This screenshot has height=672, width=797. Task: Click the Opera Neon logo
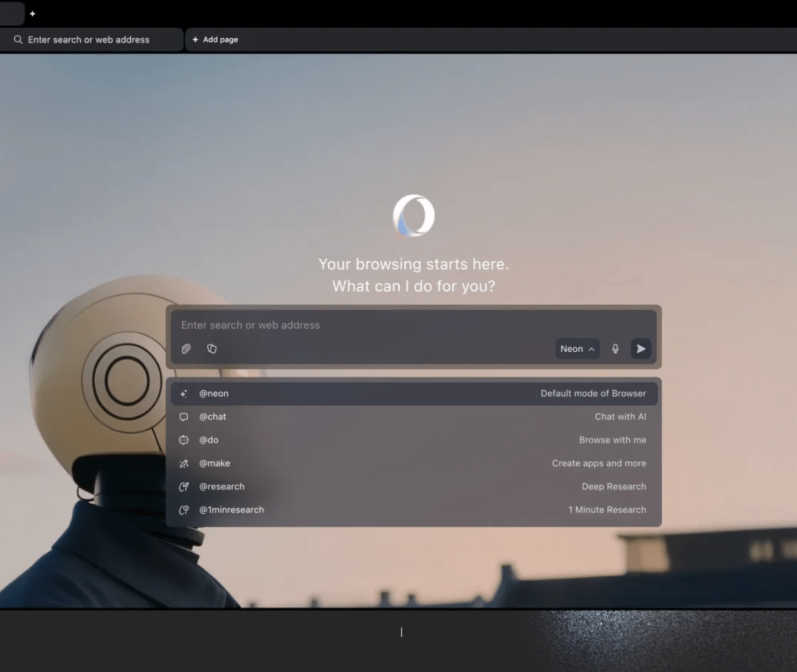(414, 216)
